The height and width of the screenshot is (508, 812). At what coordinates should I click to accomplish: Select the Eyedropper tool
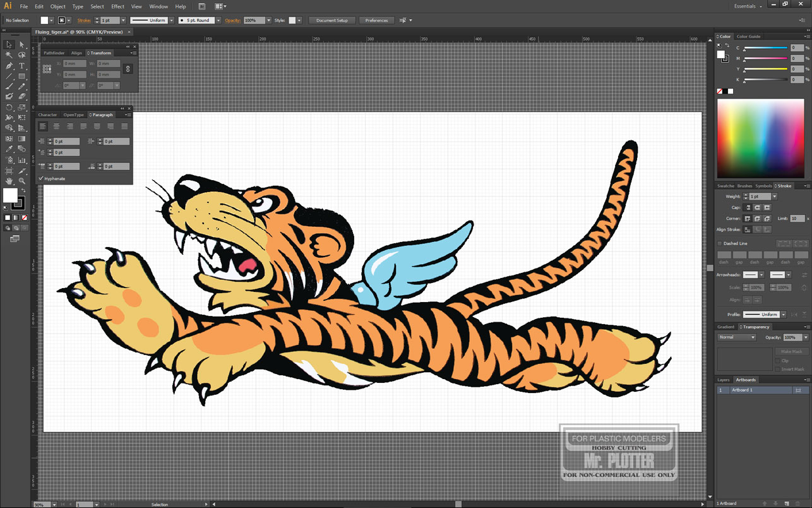9,149
